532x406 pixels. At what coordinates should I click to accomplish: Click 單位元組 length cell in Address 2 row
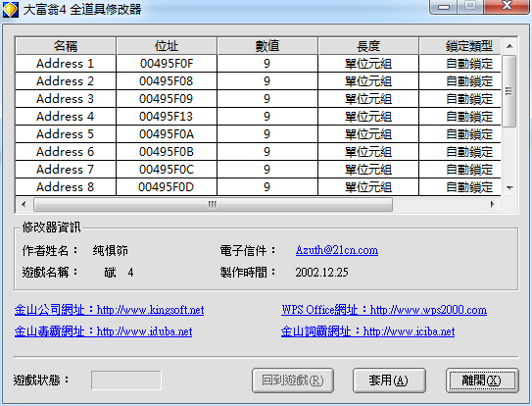coord(368,81)
